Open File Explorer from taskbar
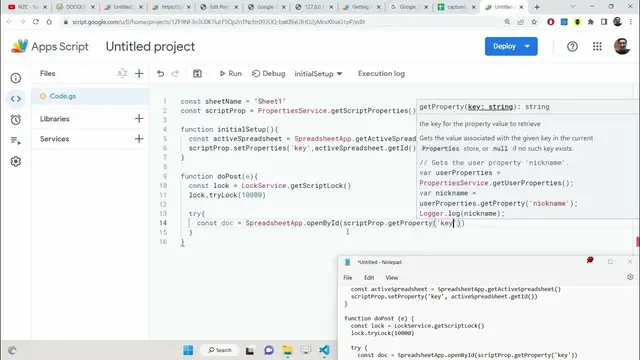640x360 pixels. point(287,350)
